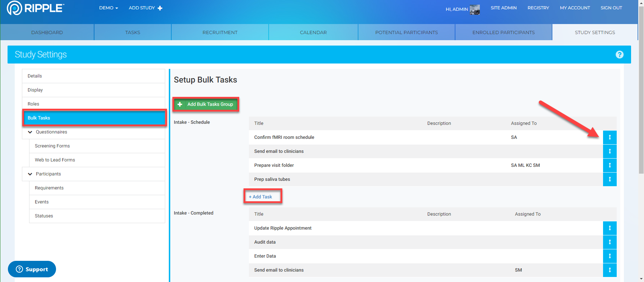This screenshot has width=644, height=282.
Task: Collapse the Questionnaires section
Action: [x=30, y=132]
